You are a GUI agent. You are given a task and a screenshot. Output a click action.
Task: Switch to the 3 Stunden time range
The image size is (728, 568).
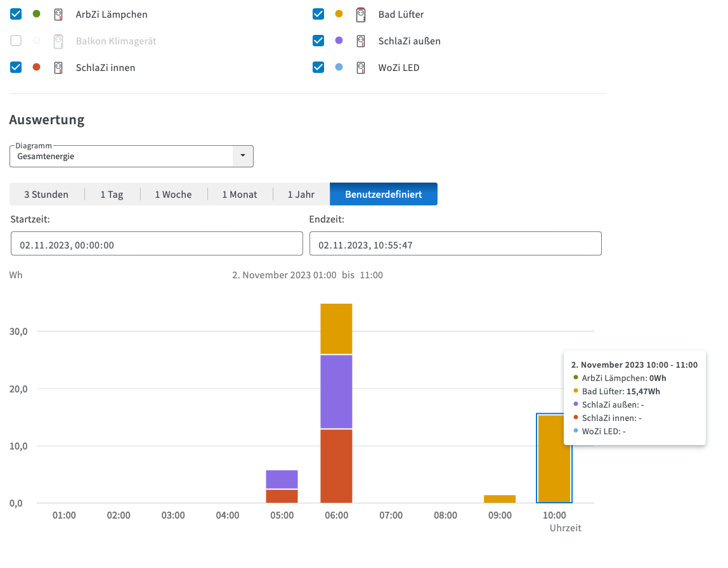tap(46, 195)
